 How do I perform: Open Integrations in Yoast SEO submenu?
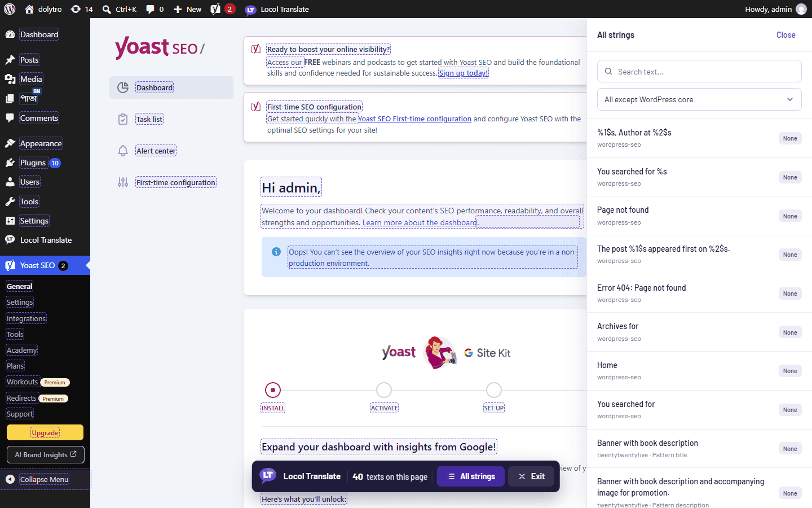[26, 318]
